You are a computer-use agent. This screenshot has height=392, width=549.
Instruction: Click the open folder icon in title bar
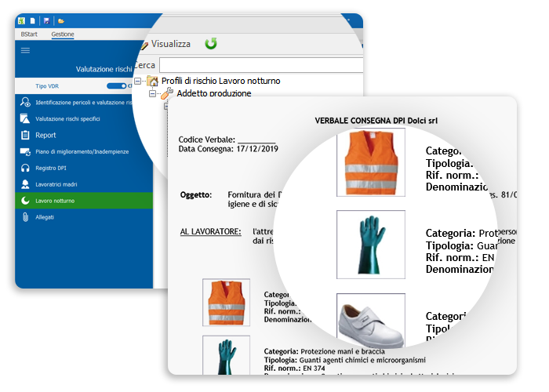pos(61,20)
